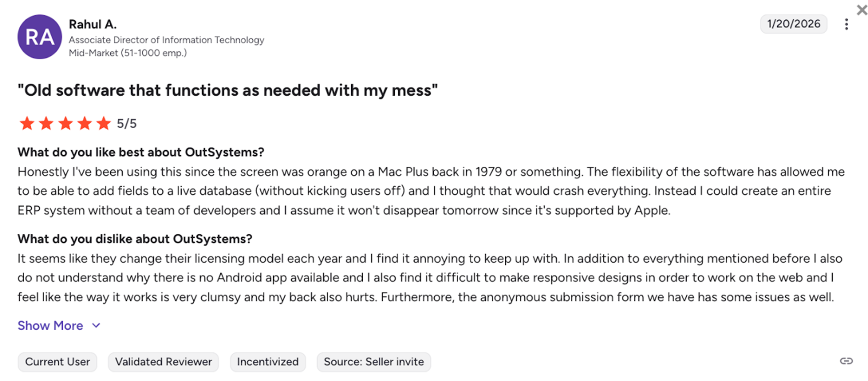Screen dimensions: 868x381
Task: Expand the review via Show More chevron
Action: [x=96, y=325]
